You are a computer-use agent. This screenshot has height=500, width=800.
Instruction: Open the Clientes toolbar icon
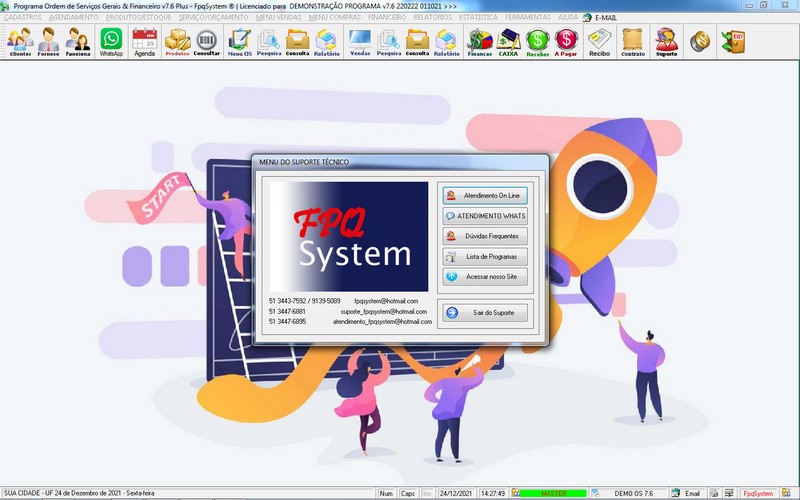pos(20,41)
